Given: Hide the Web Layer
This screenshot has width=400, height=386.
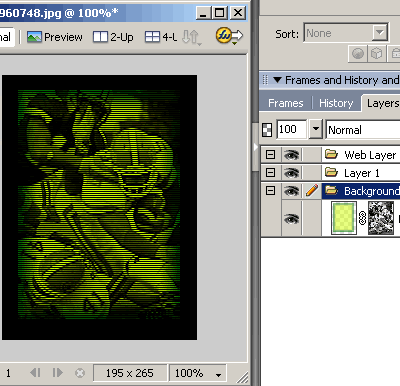Looking at the screenshot, I should [291, 155].
